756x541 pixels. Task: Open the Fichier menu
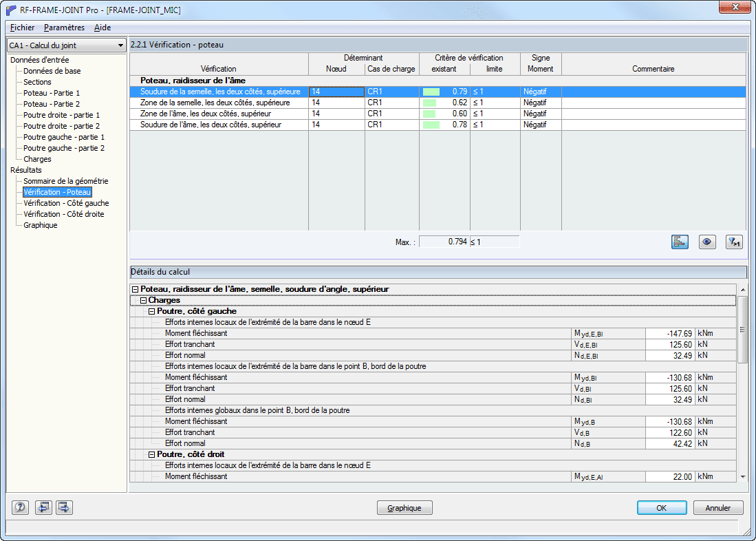(x=22, y=28)
